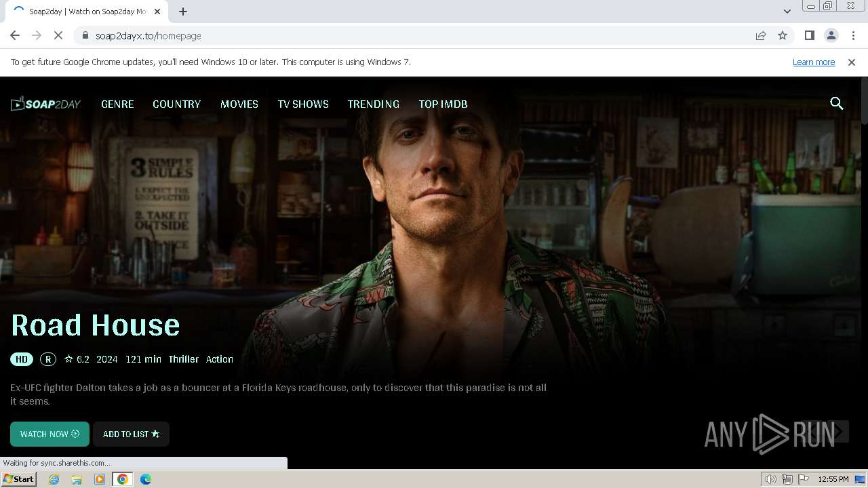Viewport: 868px width, 488px height.
Task: Click the R rating badge
Action: (47, 359)
